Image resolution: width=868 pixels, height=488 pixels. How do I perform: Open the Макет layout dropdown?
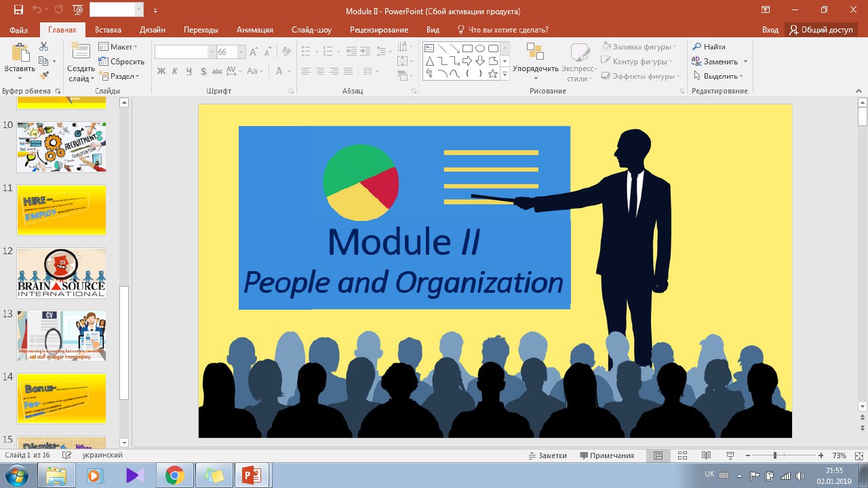[118, 47]
